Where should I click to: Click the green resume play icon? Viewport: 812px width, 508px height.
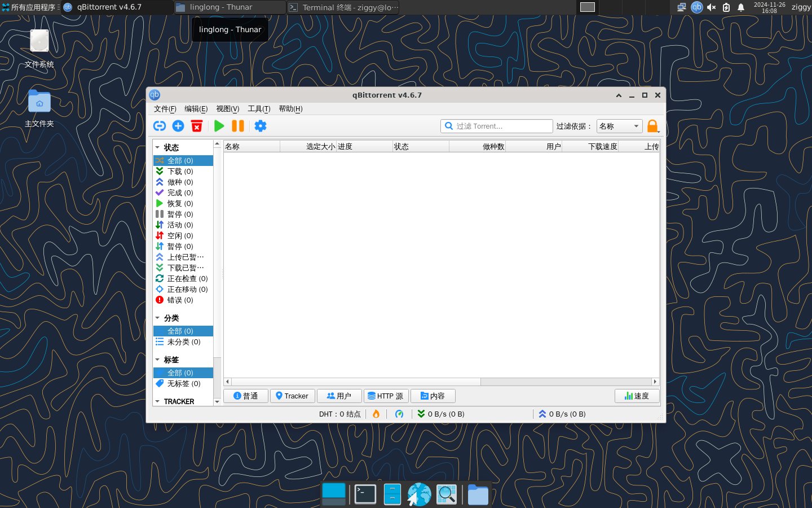(219, 126)
